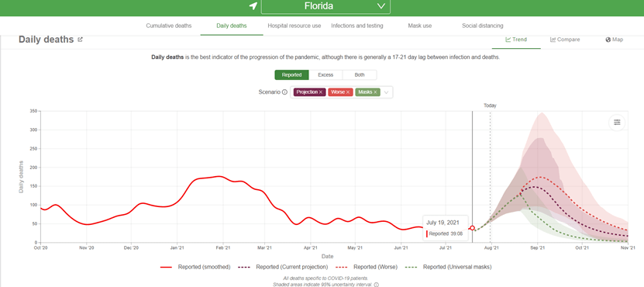Switch to Compare view

click(565, 40)
